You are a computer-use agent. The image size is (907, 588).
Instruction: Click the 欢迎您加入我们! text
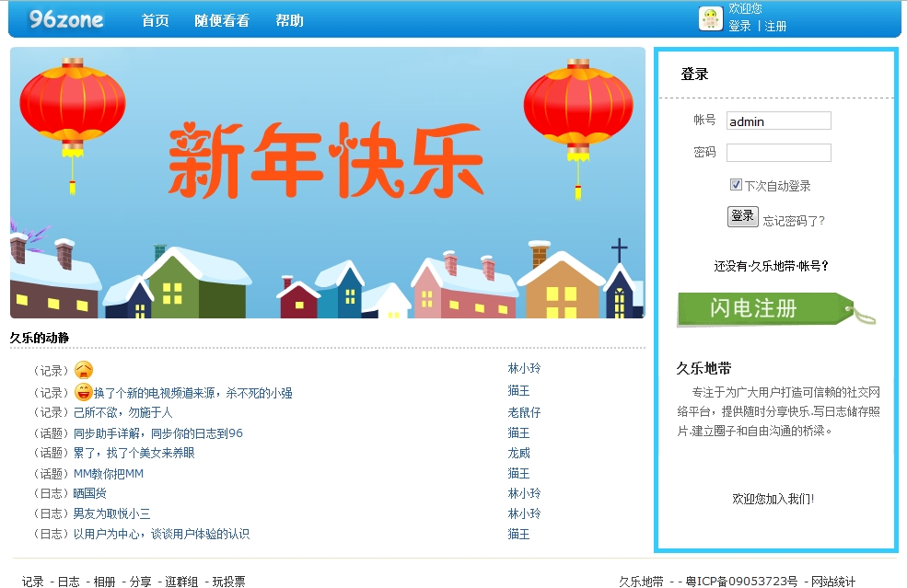[773, 499]
